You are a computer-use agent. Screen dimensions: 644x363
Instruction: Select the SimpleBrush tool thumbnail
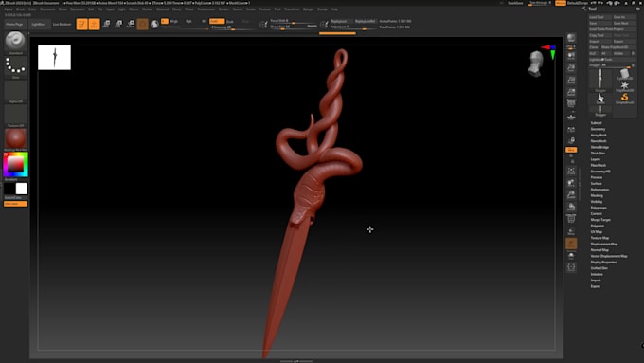(x=624, y=99)
